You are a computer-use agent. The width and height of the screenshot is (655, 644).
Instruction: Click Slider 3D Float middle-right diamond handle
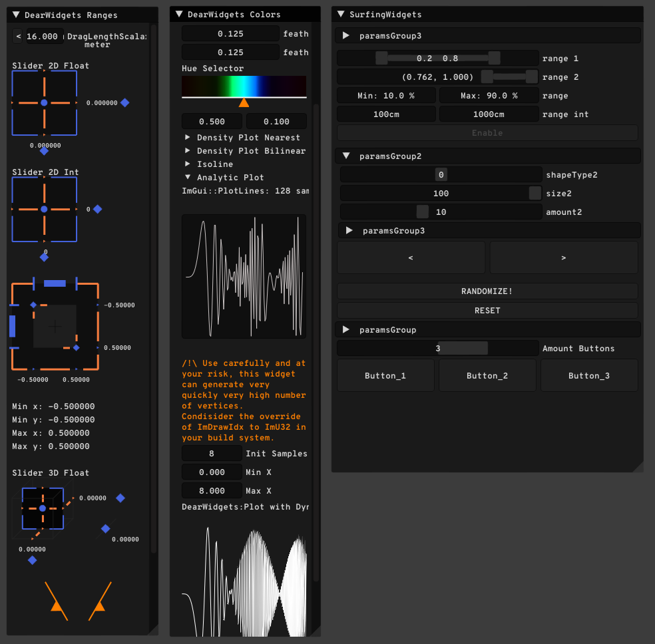(x=106, y=529)
